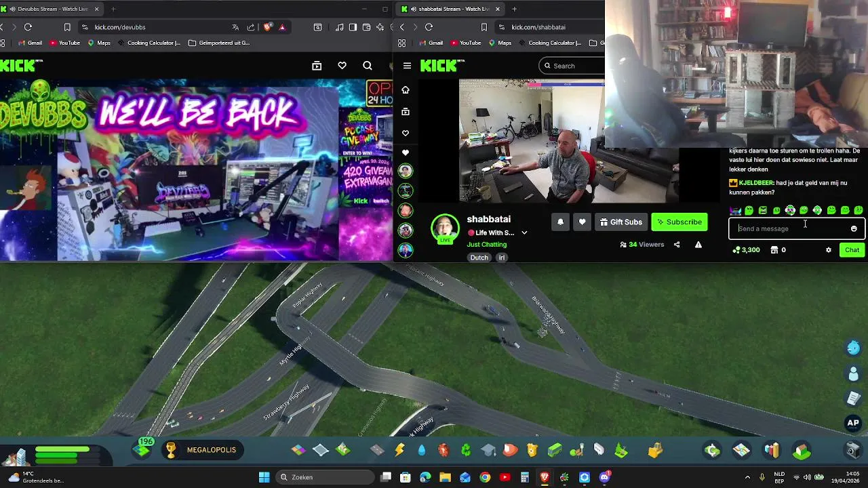Follow shabbatai with the heart button

(582, 222)
